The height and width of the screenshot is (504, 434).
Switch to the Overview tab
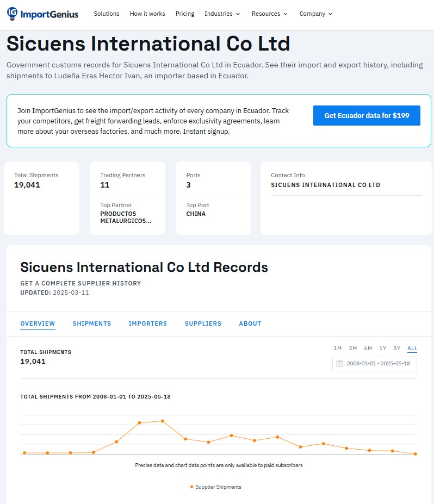pos(38,323)
